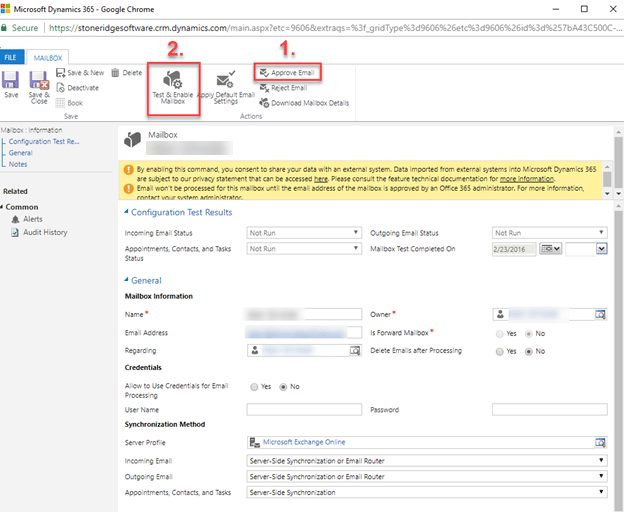Open the Server Profile lookup icon

600,442
